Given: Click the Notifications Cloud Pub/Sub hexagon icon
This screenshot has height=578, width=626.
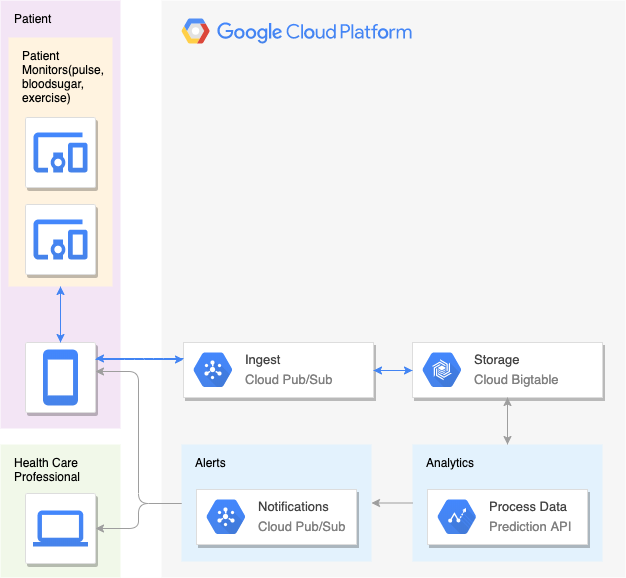Looking at the screenshot, I should tap(226, 517).
